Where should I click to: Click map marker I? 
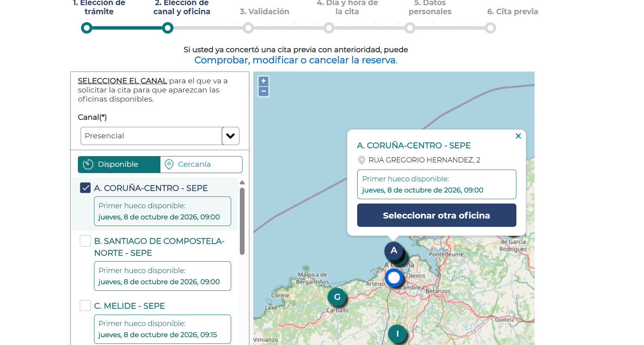pyautogui.click(x=397, y=334)
